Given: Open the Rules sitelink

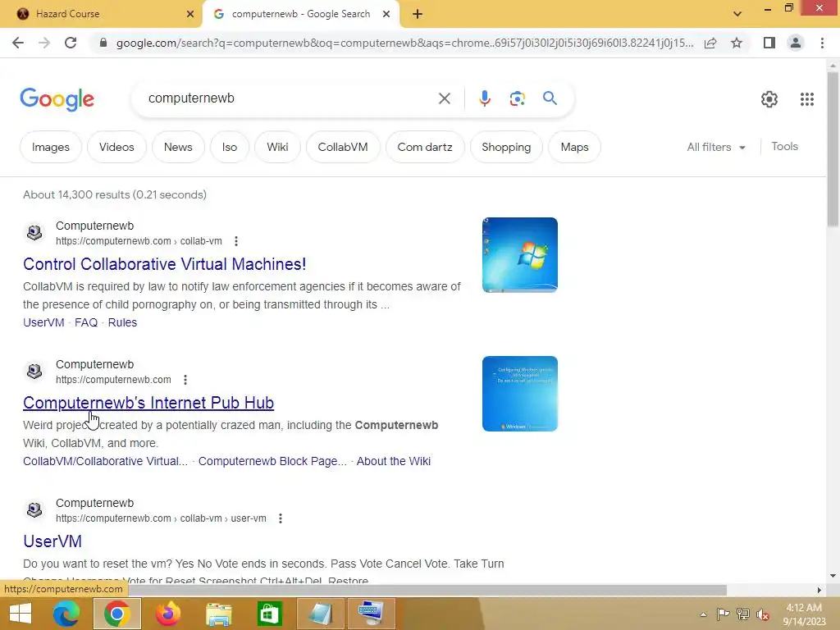Looking at the screenshot, I should point(122,322).
